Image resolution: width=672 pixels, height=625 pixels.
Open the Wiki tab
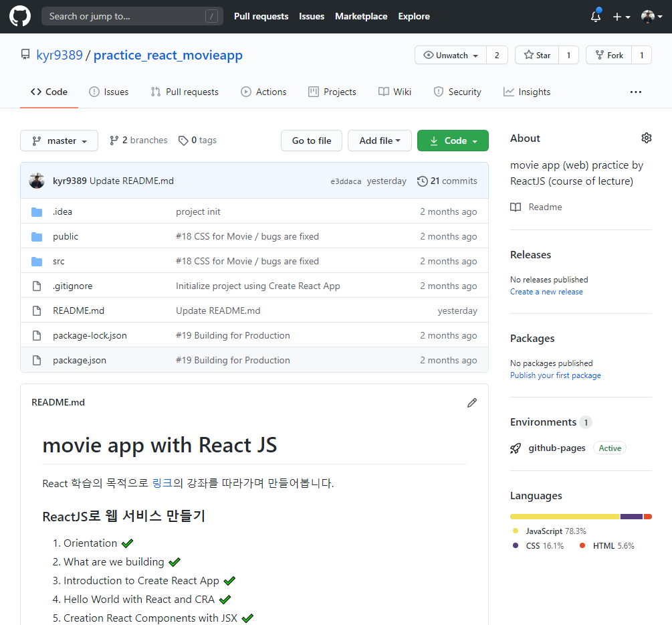click(x=395, y=92)
